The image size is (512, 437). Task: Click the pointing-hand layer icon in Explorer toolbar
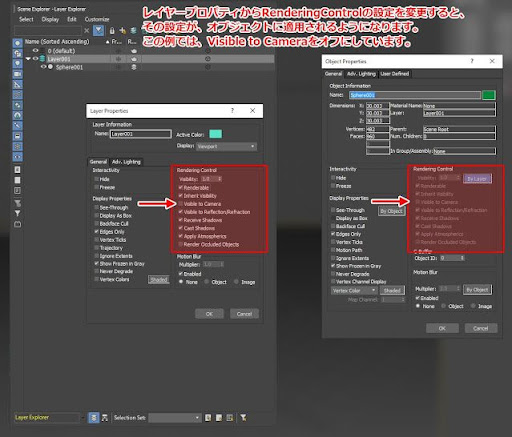(x=122, y=31)
